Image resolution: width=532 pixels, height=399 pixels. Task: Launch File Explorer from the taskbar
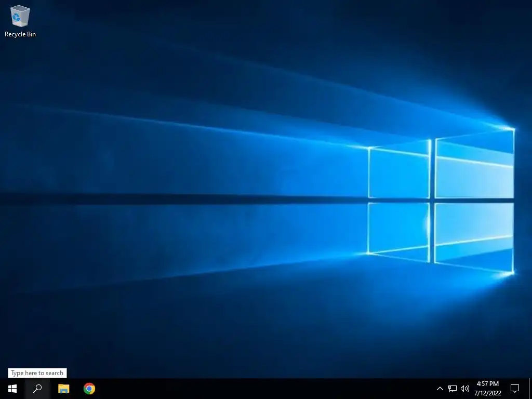63,389
